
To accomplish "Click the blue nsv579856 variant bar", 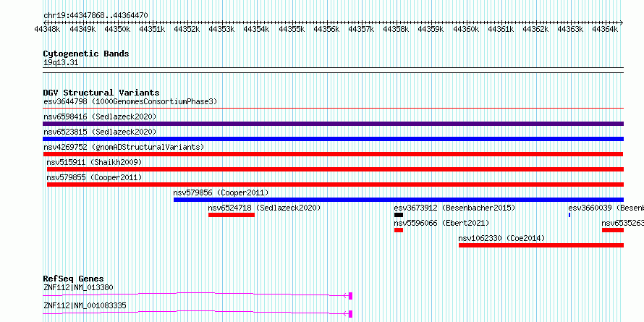I will (x=399, y=200).
